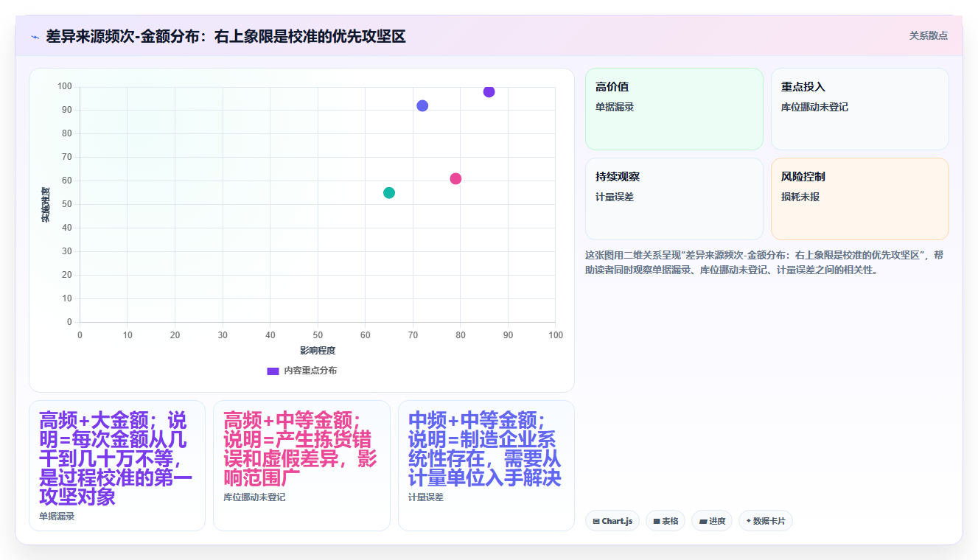The image size is (978, 560).
Task: Click the 单据漏录 caption under purple card
Action: [57, 517]
